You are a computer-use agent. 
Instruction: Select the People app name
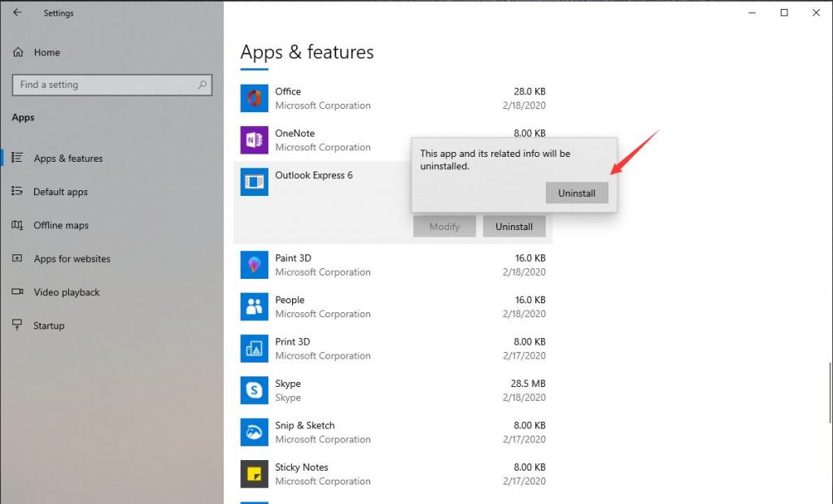290,299
